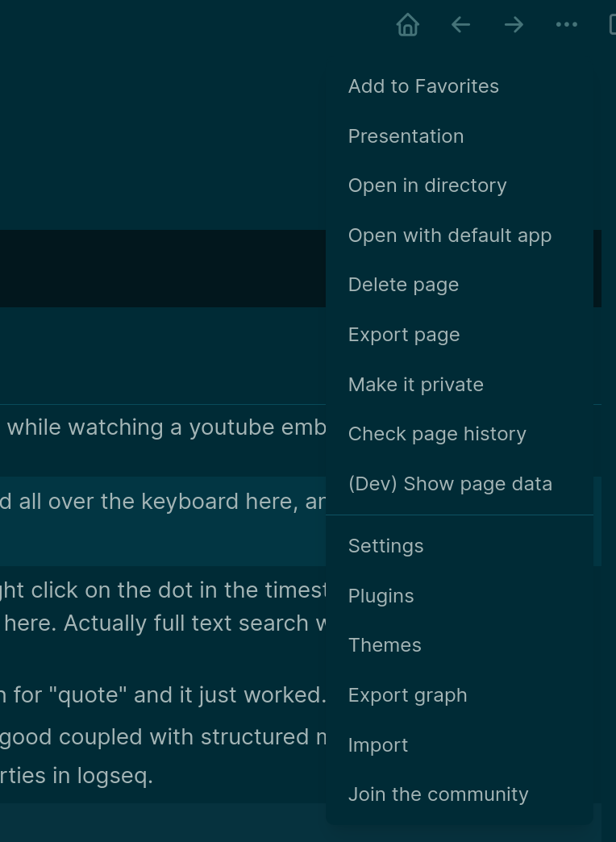The height and width of the screenshot is (842, 616).
Task: Navigate home using the house icon
Action: 407,25
